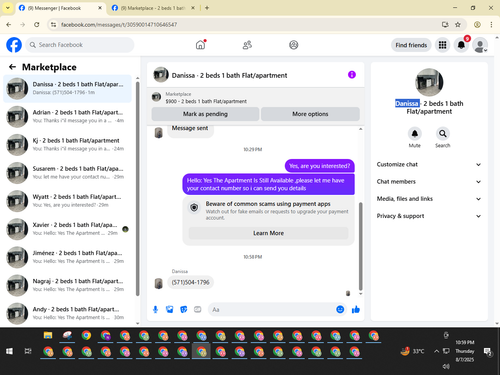Bookmark this page star icon
Viewport: 500px width, 375px height.
tap(458, 24)
